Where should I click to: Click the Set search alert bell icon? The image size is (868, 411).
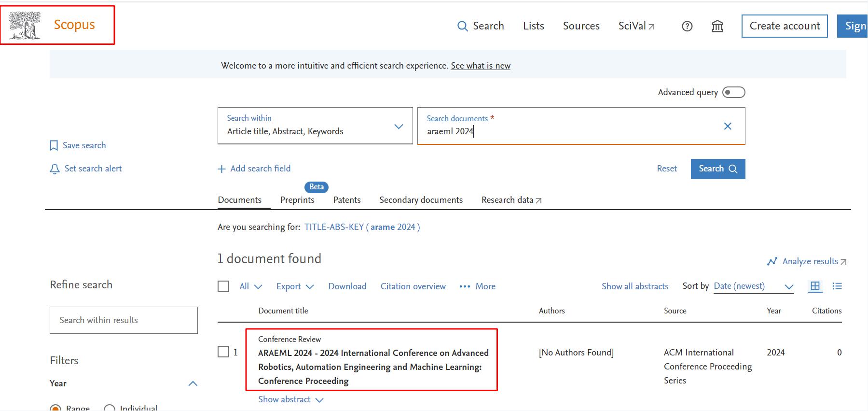coord(55,169)
